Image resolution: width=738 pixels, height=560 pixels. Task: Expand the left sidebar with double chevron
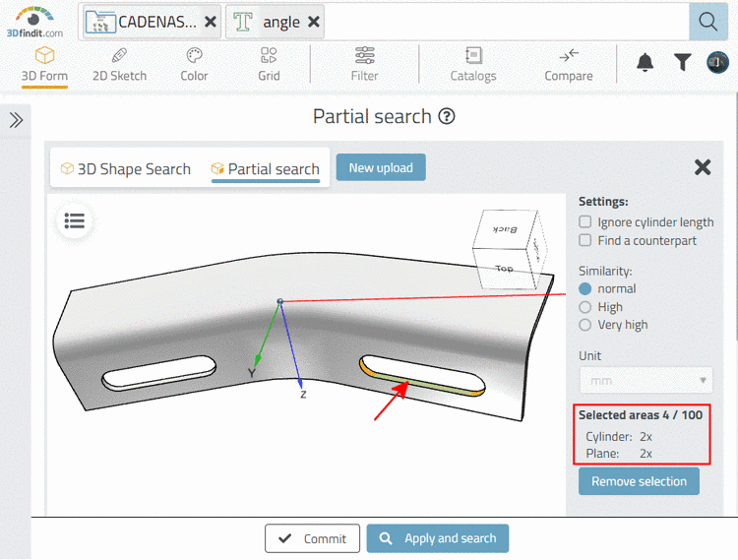16,120
